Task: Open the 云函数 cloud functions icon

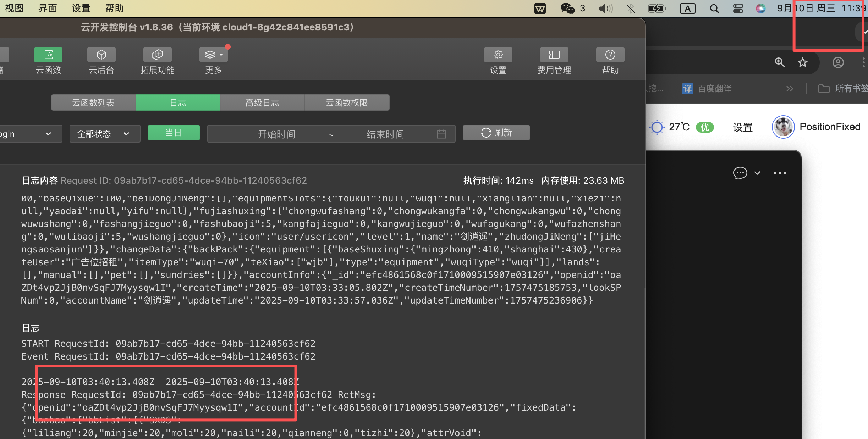Action: tap(48, 55)
